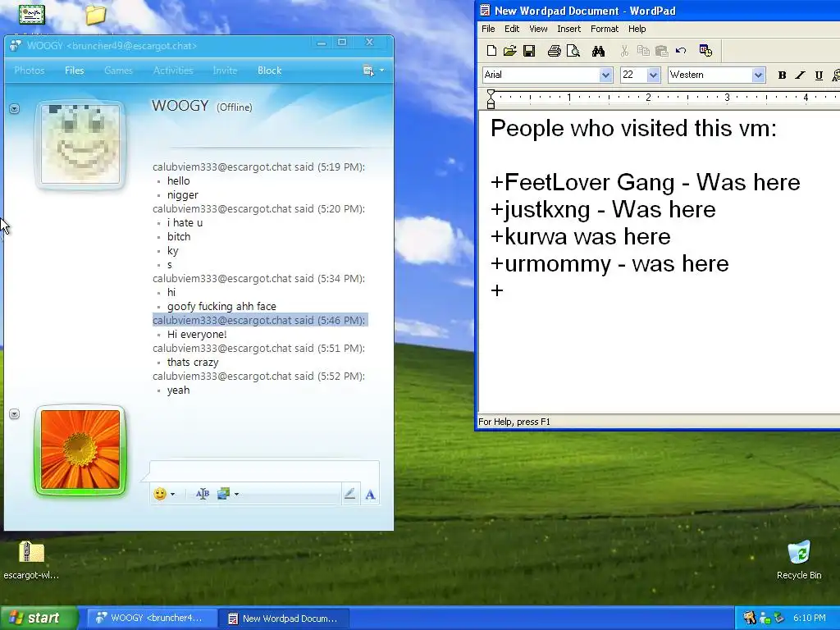Click the change text icon in Messenger
The height and width of the screenshot is (630, 840).
(202, 494)
